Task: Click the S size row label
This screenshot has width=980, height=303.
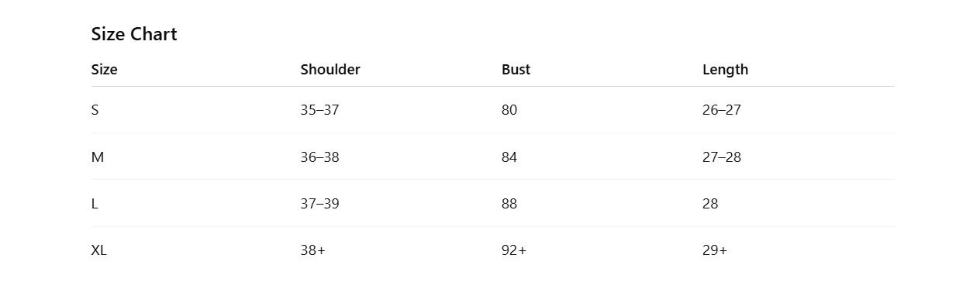Action: [95, 110]
